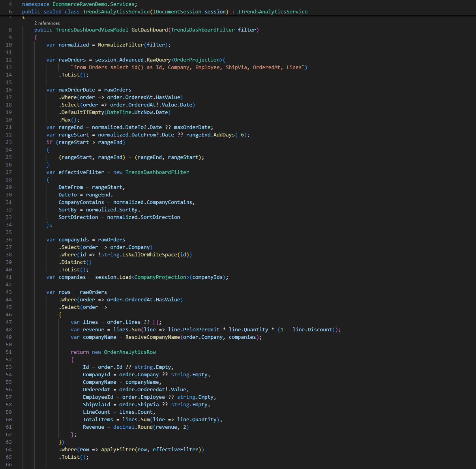Click the OrderProjection type in RawQuery
The image size is (476, 469).
[x=197, y=60]
